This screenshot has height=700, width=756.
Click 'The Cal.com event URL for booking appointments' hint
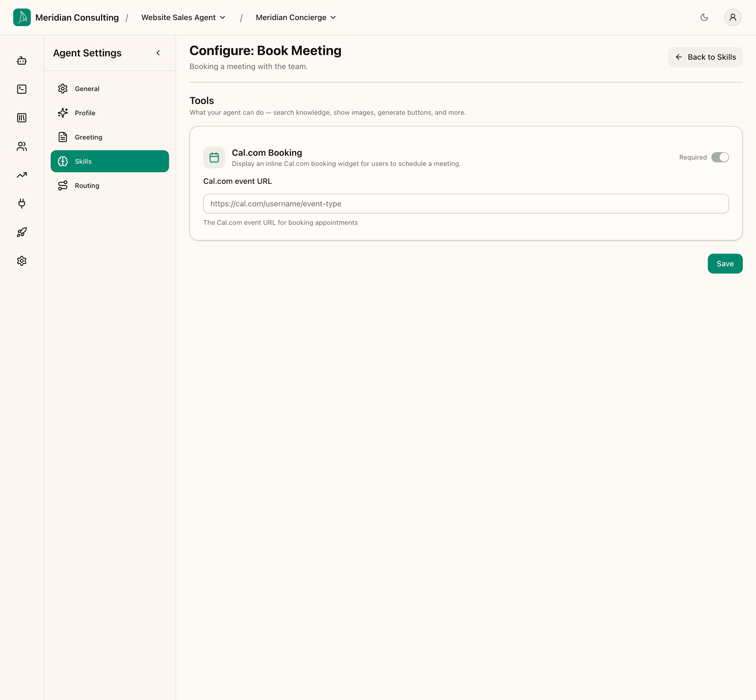tap(281, 223)
